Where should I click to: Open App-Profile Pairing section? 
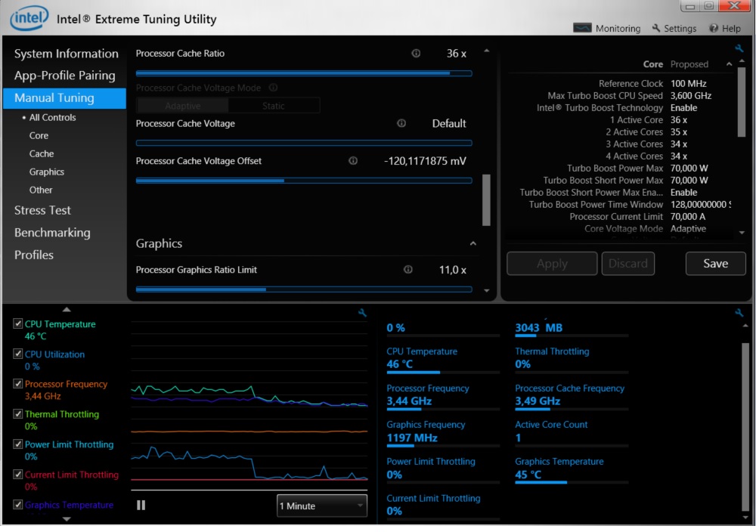click(x=64, y=76)
